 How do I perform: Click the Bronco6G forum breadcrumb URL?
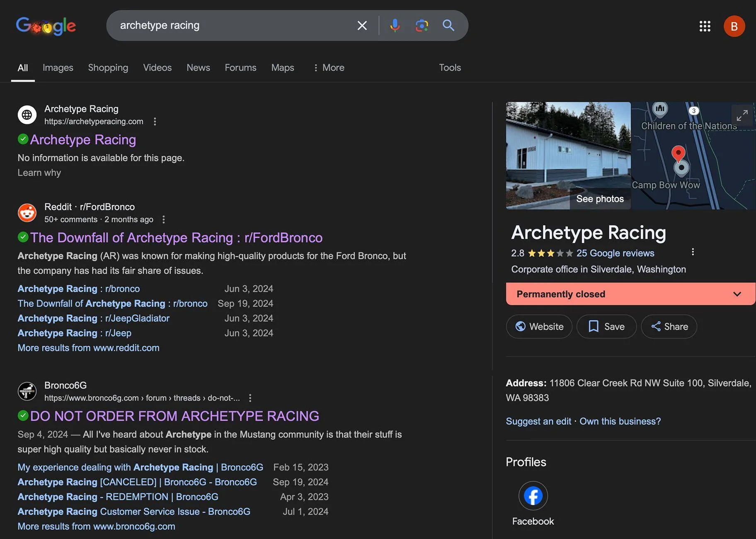pos(142,398)
